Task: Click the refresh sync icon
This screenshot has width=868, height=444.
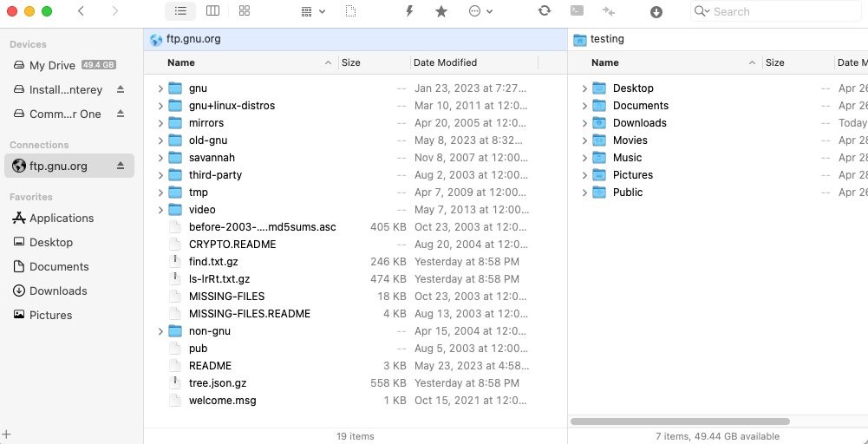Action: click(x=545, y=11)
